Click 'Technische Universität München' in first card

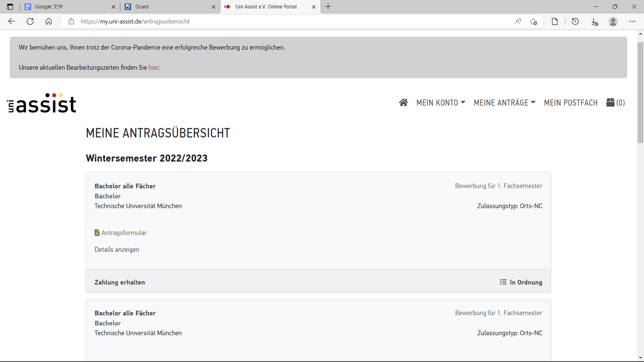pos(138,206)
